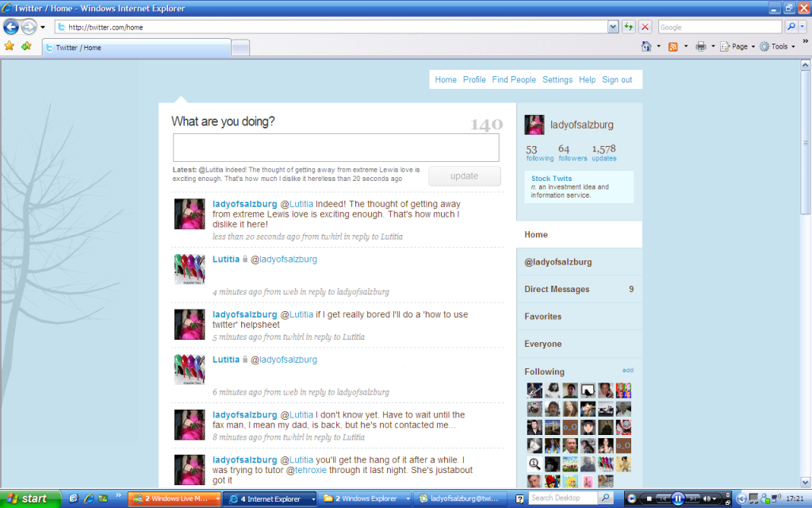
Task: Expand the quick launch chevron
Action: tap(118, 496)
